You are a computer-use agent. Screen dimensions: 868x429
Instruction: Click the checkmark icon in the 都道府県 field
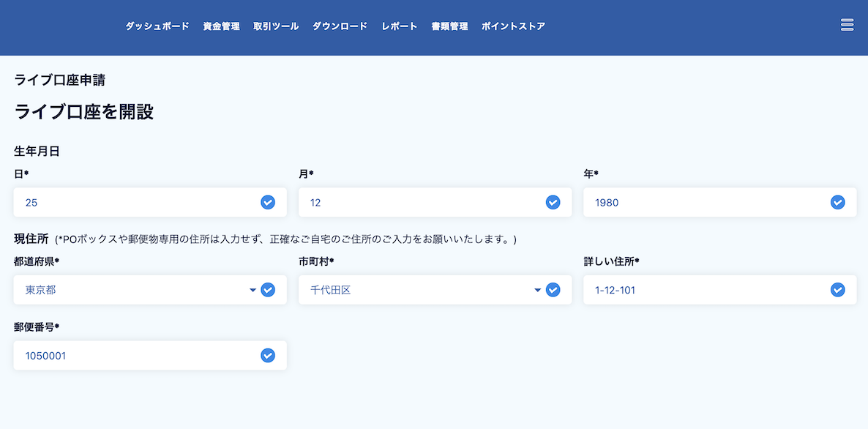coord(268,289)
